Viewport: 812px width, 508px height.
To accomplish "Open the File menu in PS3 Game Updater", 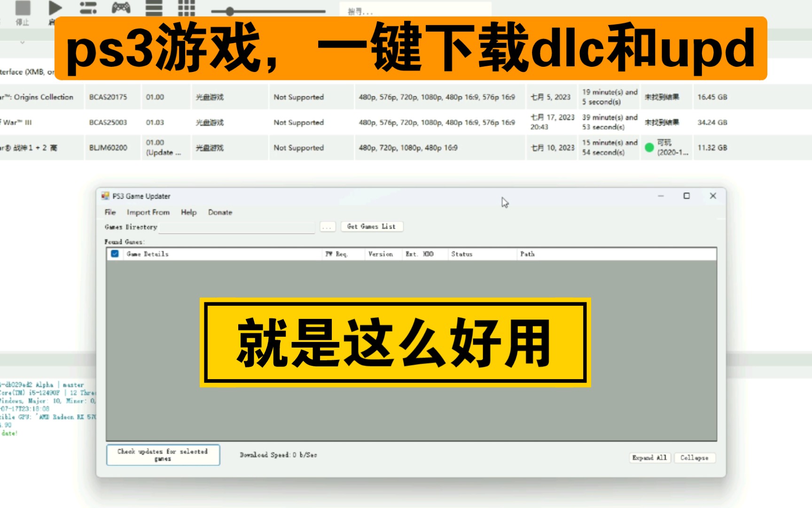I will tap(110, 212).
